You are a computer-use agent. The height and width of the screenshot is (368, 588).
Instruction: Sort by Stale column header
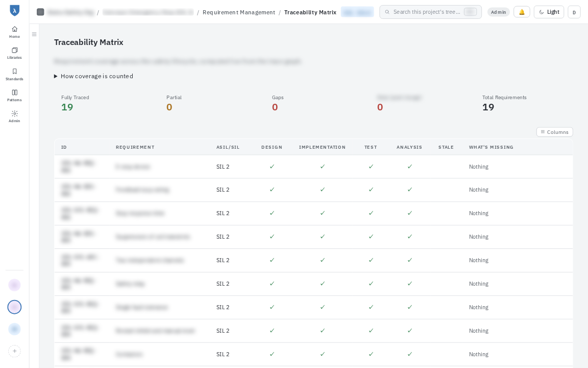(x=446, y=147)
